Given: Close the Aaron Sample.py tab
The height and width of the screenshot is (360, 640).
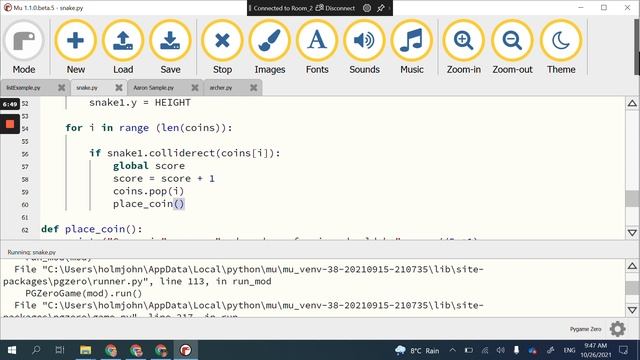Looking at the screenshot, I should tap(195, 88).
